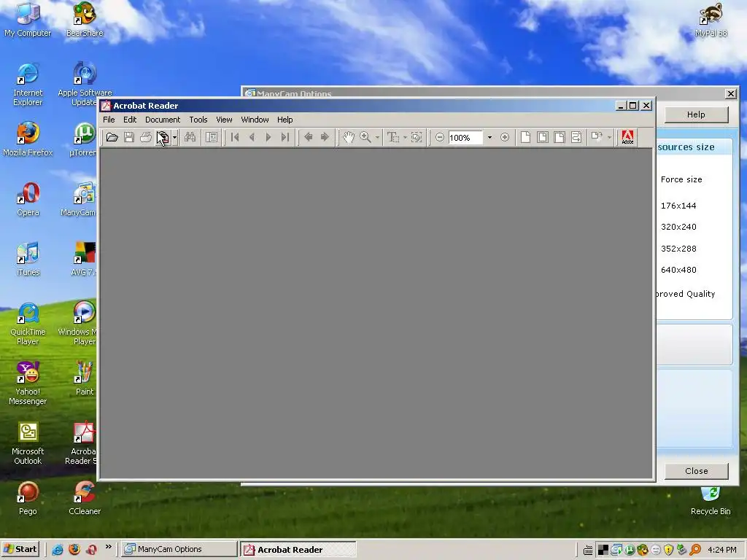Click the Close button in ManyCam Options
This screenshot has height=560, width=747.
coord(696,471)
